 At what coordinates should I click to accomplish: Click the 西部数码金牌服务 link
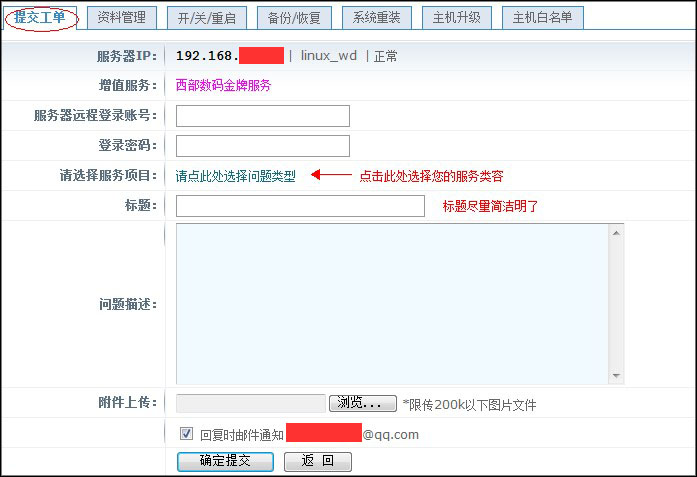click(x=223, y=86)
